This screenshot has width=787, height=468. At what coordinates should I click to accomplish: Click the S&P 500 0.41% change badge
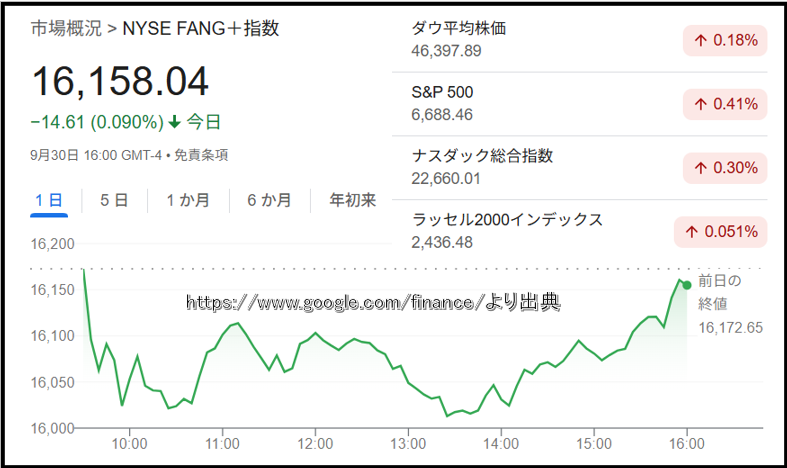click(x=724, y=103)
